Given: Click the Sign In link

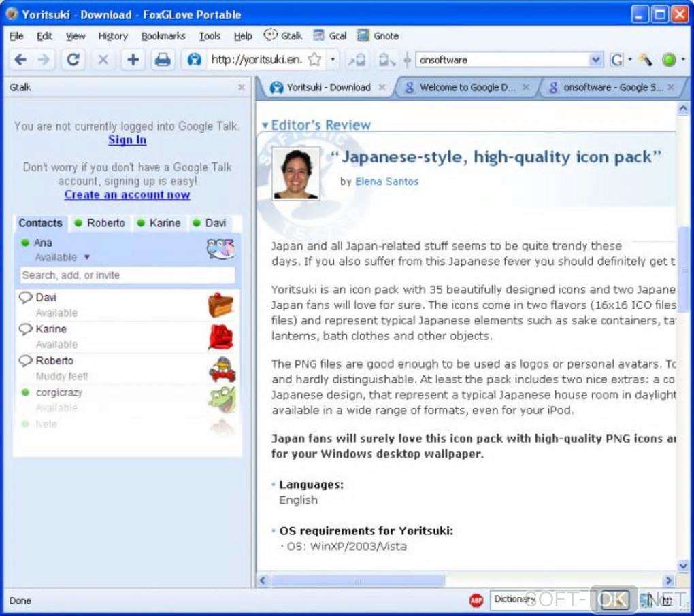Looking at the screenshot, I should [127, 140].
